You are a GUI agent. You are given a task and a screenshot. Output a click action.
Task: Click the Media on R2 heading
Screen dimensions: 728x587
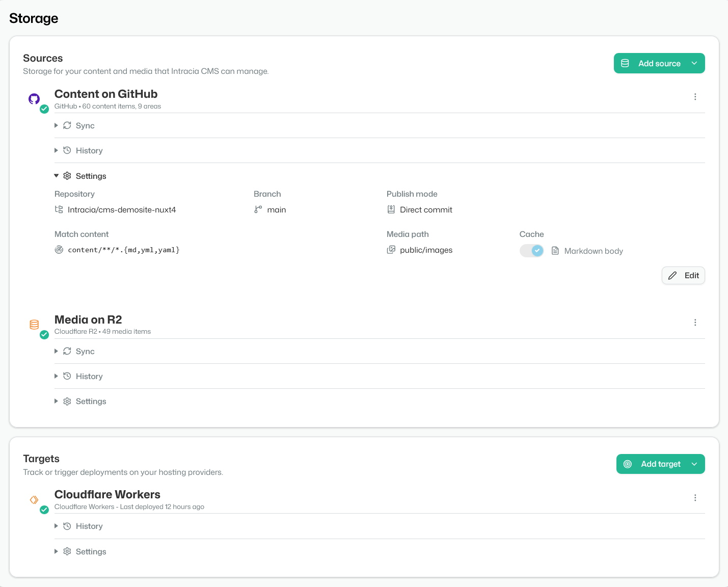point(88,319)
